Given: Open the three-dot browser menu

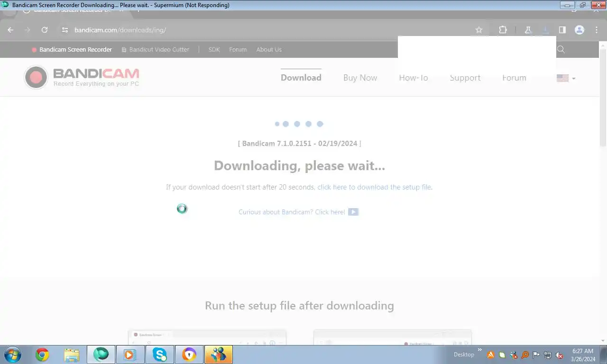Looking at the screenshot, I should point(597,30).
